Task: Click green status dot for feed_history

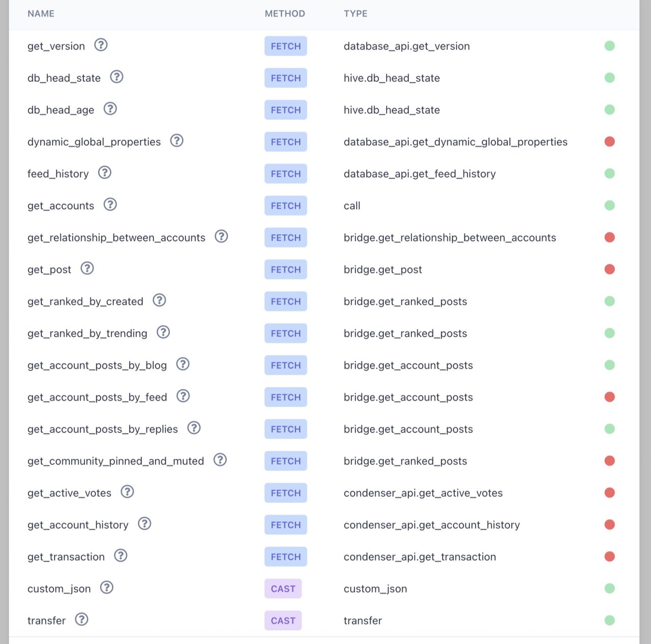Action: (x=609, y=173)
